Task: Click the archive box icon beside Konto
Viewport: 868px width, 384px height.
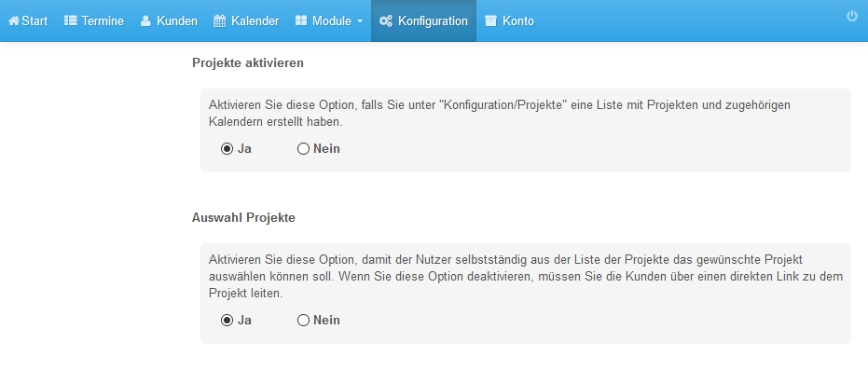Action: click(490, 21)
